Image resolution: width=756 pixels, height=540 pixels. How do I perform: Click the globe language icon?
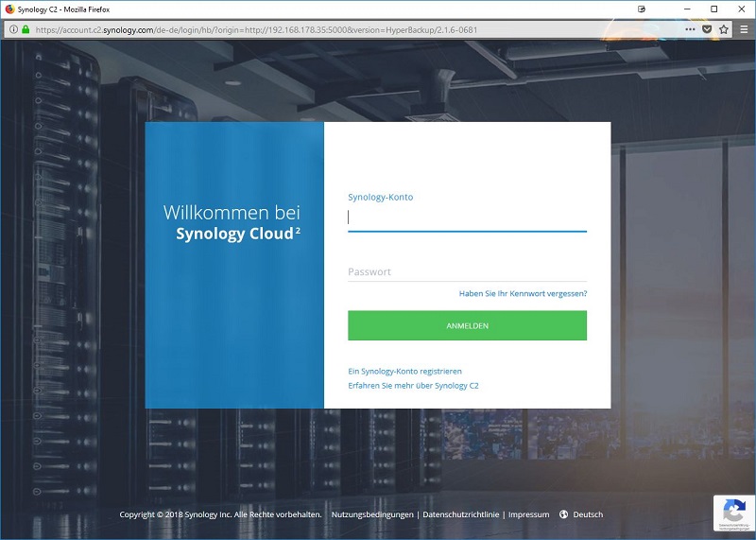point(563,514)
